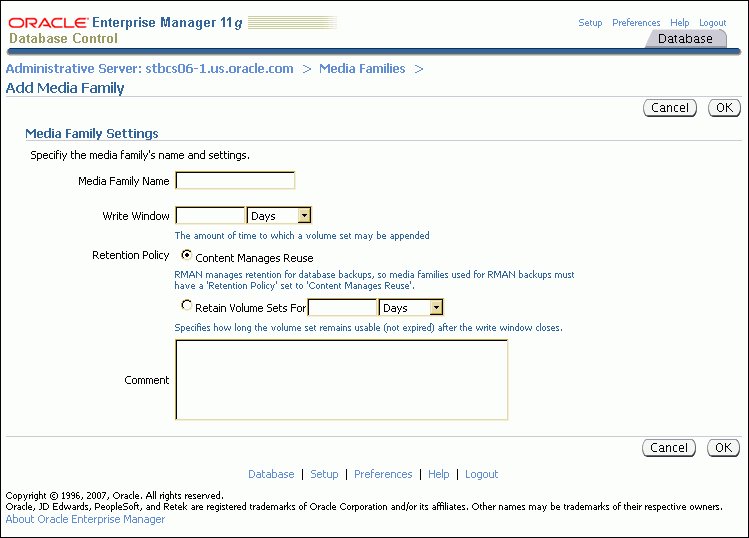
Task: Open Help link in top header
Action: point(679,22)
